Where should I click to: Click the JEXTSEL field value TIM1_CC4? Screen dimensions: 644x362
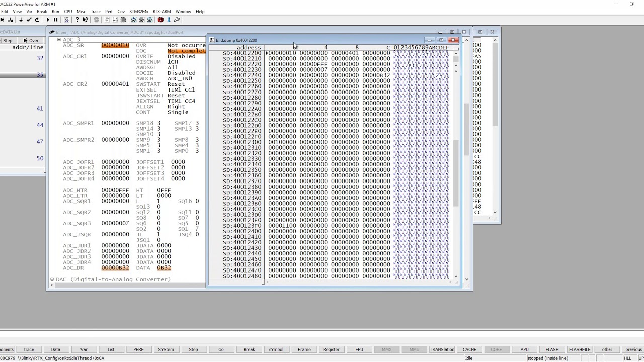(x=181, y=101)
